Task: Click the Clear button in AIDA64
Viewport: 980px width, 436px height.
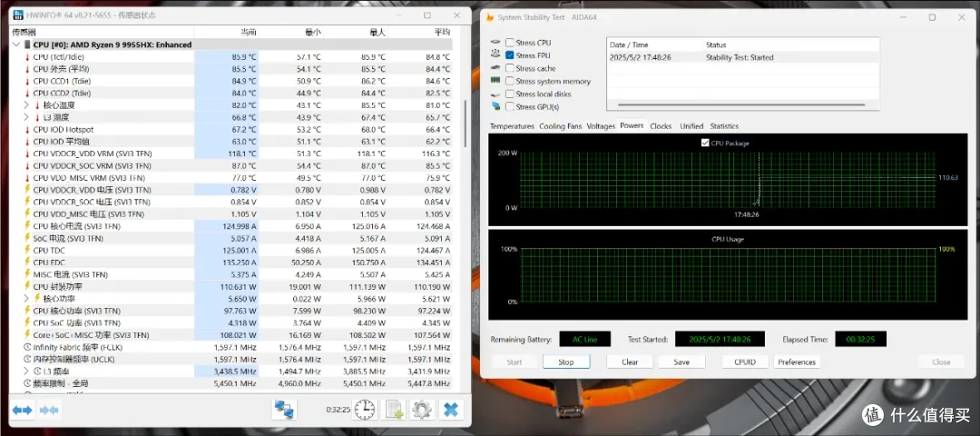Action: 630,362
